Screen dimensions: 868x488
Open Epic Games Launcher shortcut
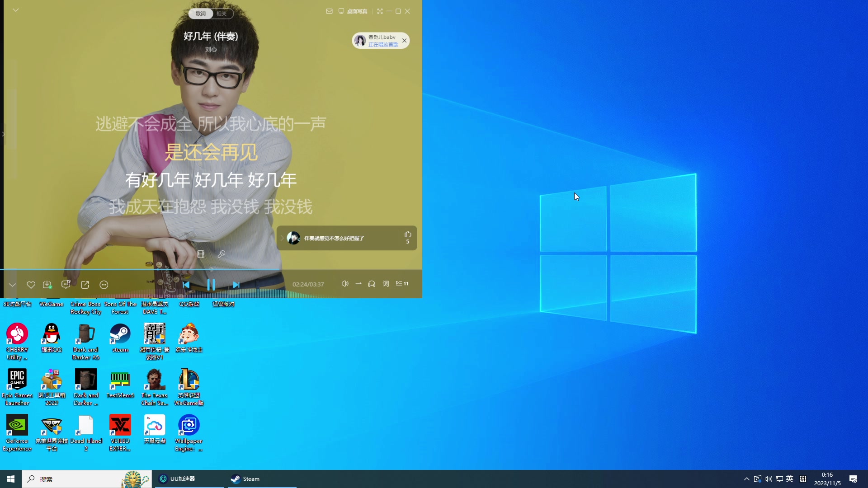[x=17, y=387]
